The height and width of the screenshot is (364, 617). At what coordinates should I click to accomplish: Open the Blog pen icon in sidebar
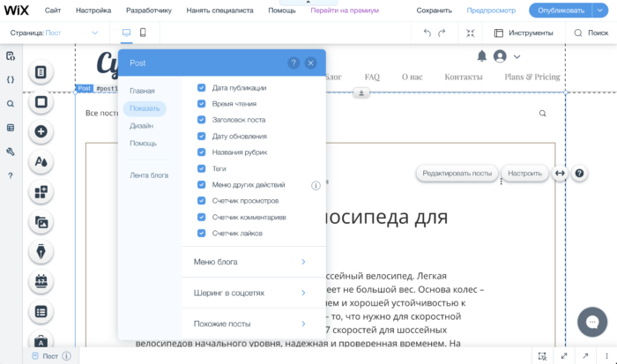coord(41,252)
